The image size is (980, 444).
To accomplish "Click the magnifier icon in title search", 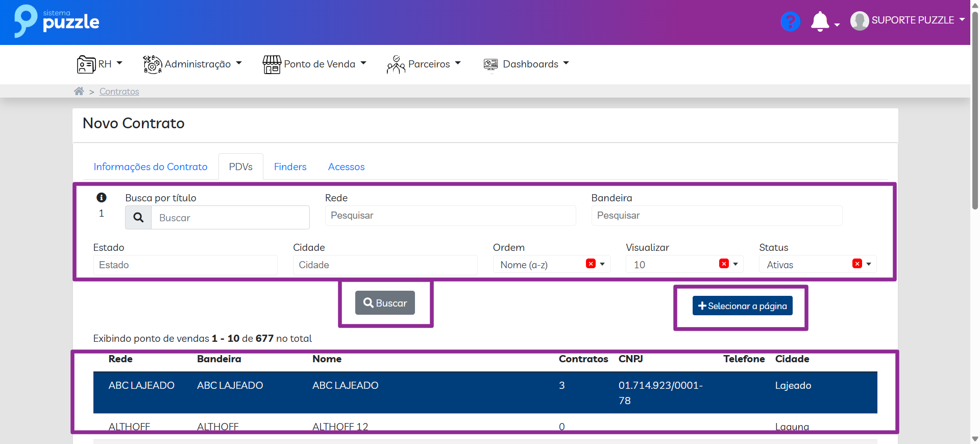I will click(138, 218).
